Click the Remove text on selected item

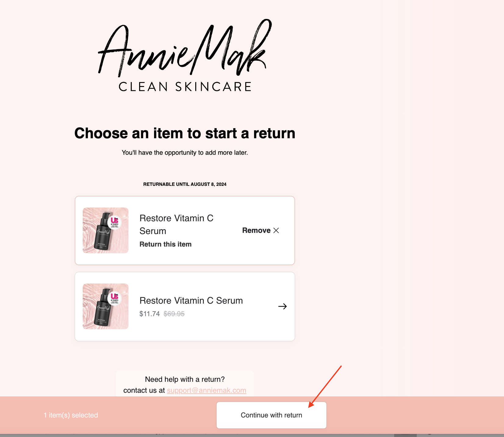(x=256, y=230)
